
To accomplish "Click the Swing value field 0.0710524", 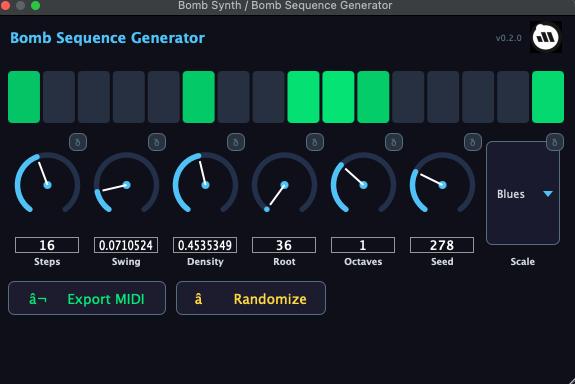I will pos(126,245).
